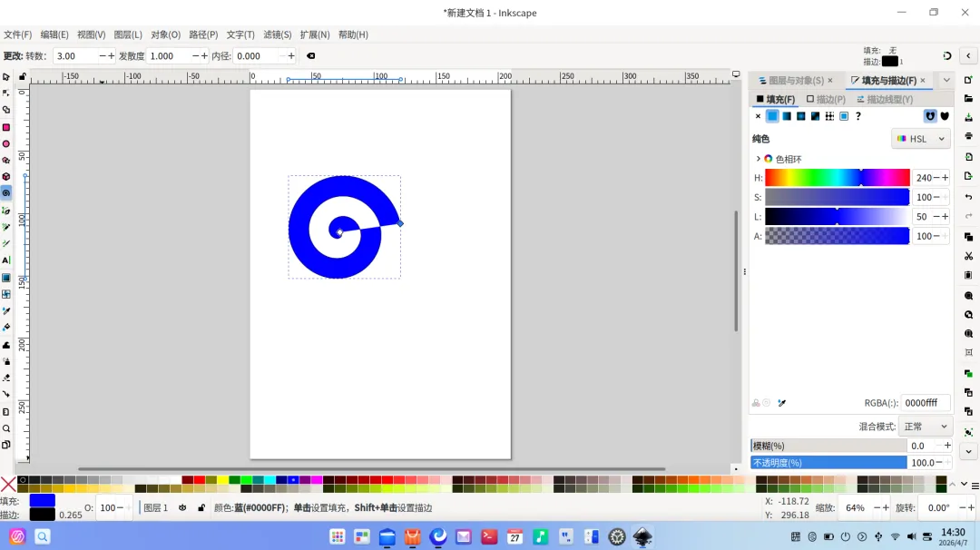Viewport: 980px width, 550px height.
Task: Open the 滤镜(S) menu
Action: [x=278, y=34]
